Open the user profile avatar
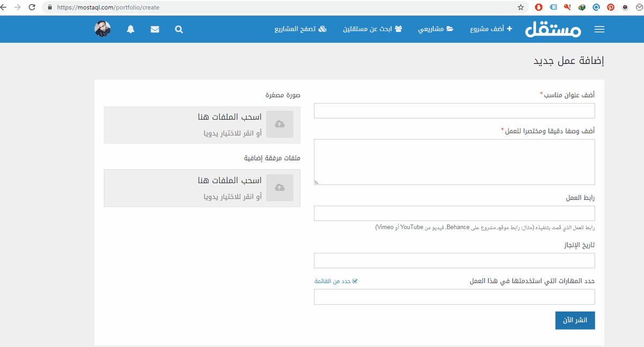The width and height of the screenshot is (644, 347). coord(103,29)
